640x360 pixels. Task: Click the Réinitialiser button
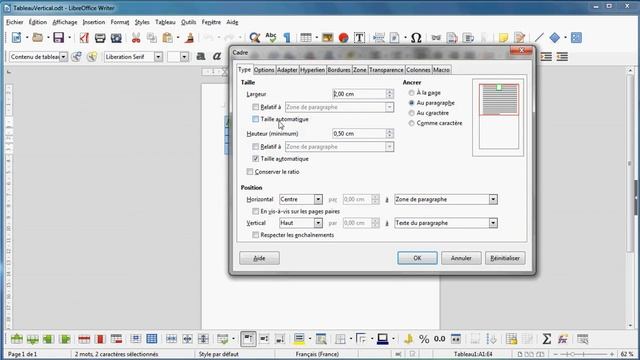[x=505, y=258]
